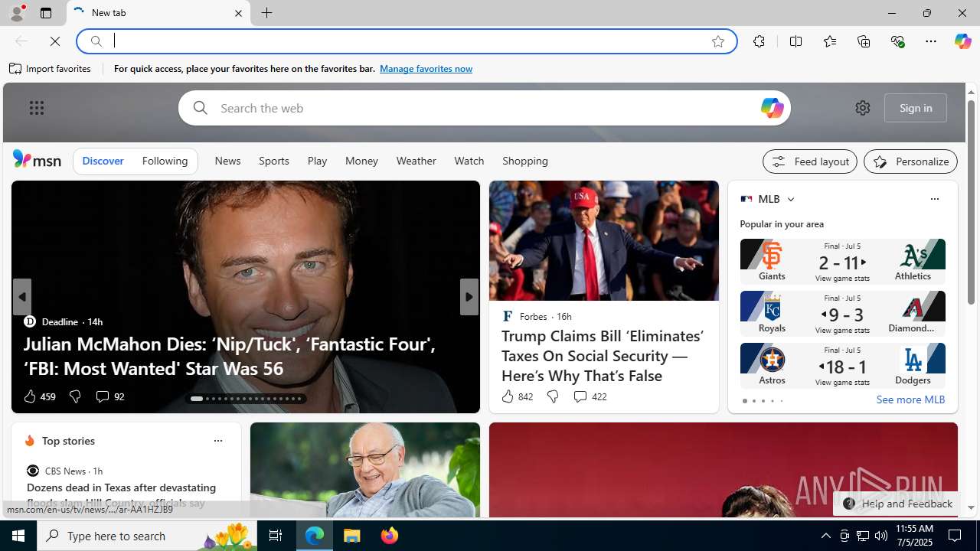Click the Personalize button
The width and height of the screenshot is (980, 551).
tap(910, 161)
